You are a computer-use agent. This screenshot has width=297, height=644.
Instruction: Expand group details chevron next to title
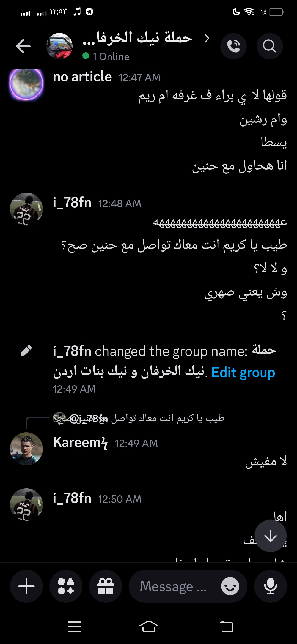(x=207, y=38)
